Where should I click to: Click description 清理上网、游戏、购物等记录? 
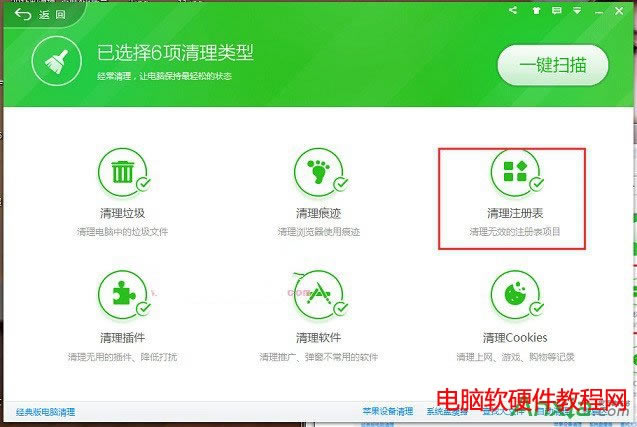click(515, 357)
